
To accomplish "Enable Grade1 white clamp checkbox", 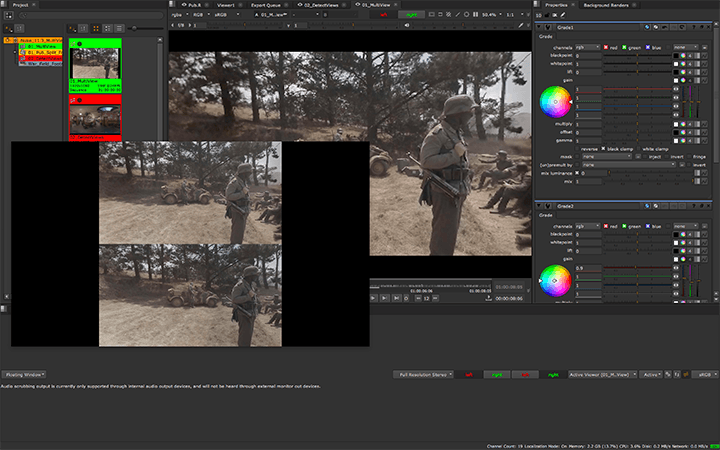I will point(638,149).
